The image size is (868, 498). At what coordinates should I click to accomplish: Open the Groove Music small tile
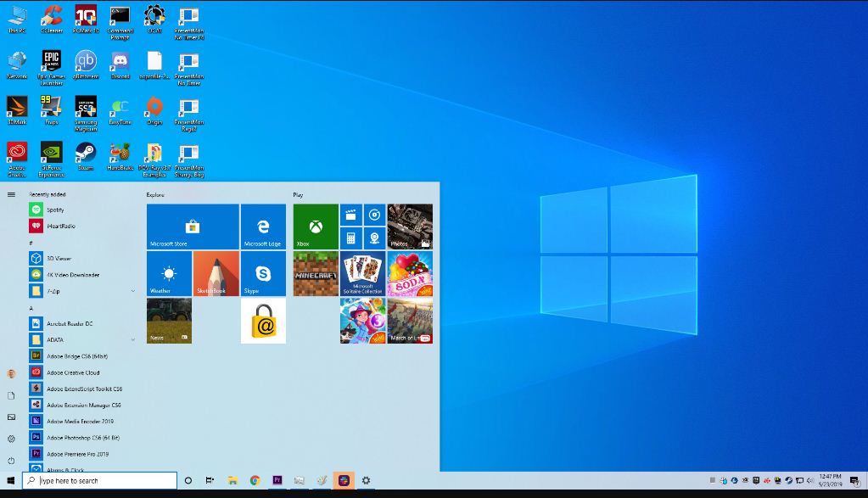click(x=375, y=215)
